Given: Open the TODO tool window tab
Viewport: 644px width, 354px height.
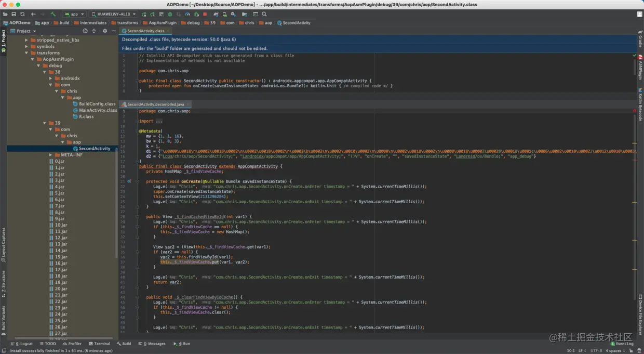Looking at the screenshot, I should (x=48, y=344).
